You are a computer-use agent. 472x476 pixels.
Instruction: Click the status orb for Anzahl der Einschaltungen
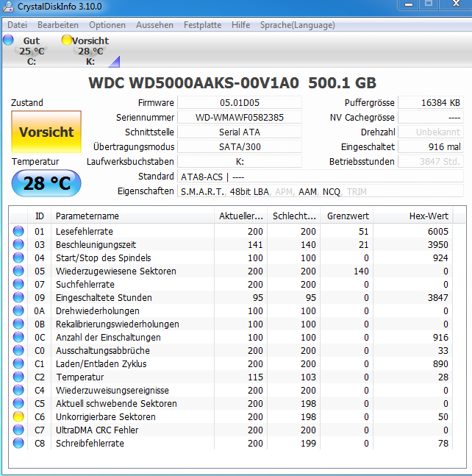[18, 337]
